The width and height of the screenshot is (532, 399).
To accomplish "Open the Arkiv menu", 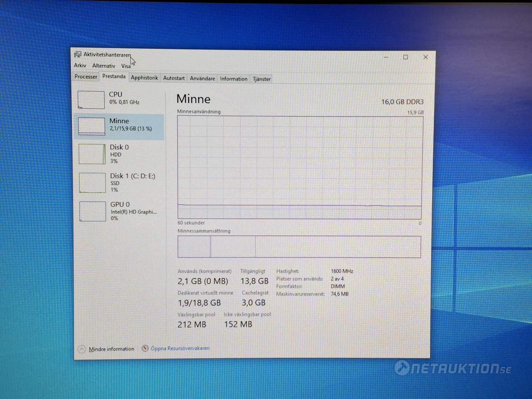I will (x=80, y=65).
